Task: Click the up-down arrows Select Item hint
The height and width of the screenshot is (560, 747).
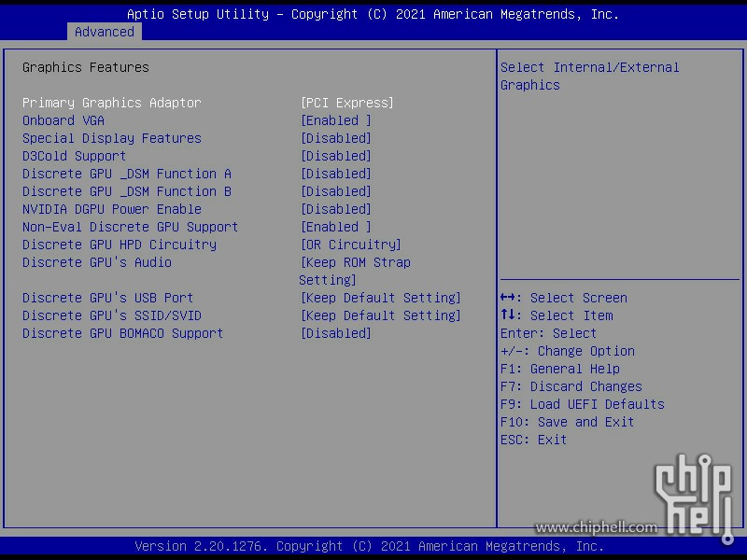Action: 557,315
